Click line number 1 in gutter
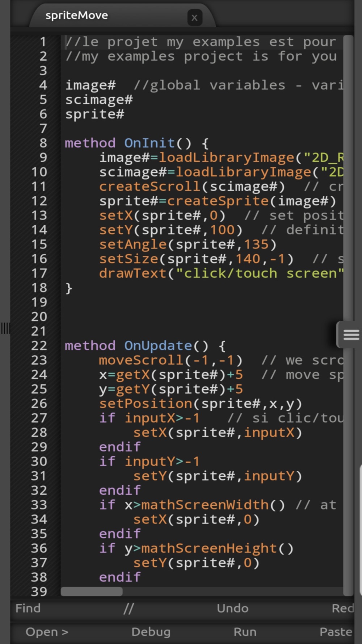The height and width of the screenshot is (644, 362). tap(43, 42)
